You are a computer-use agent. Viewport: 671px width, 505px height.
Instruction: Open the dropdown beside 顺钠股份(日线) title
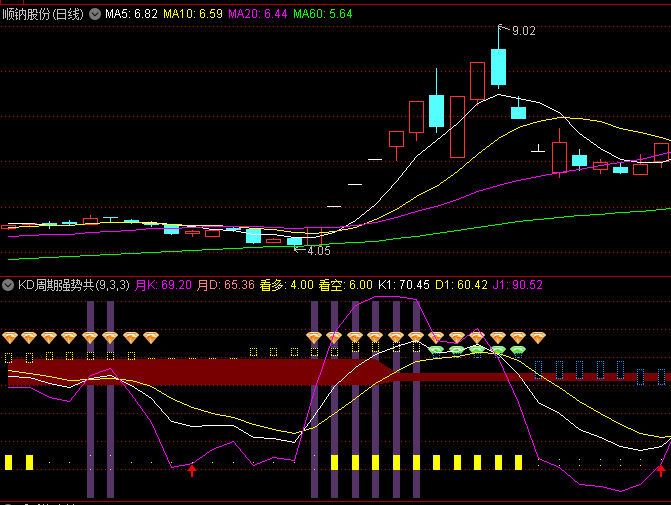click(x=95, y=14)
